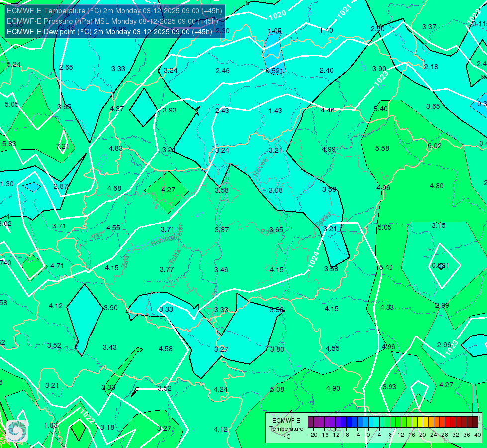Click the 4.90 temperature value
Screen dimensions: 487x448
tap(333, 388)
